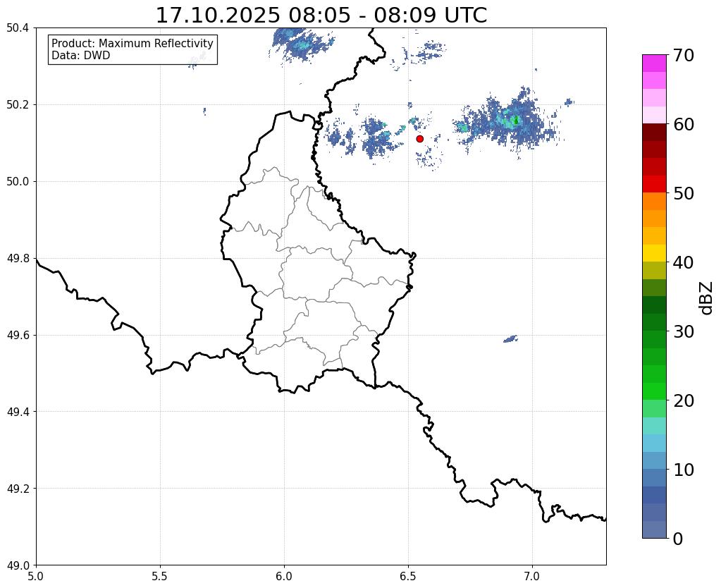Click the bright red colorbar segment at 50 dBZ
Viewport: 721px width, 588px height.
[x=654, y=184]
